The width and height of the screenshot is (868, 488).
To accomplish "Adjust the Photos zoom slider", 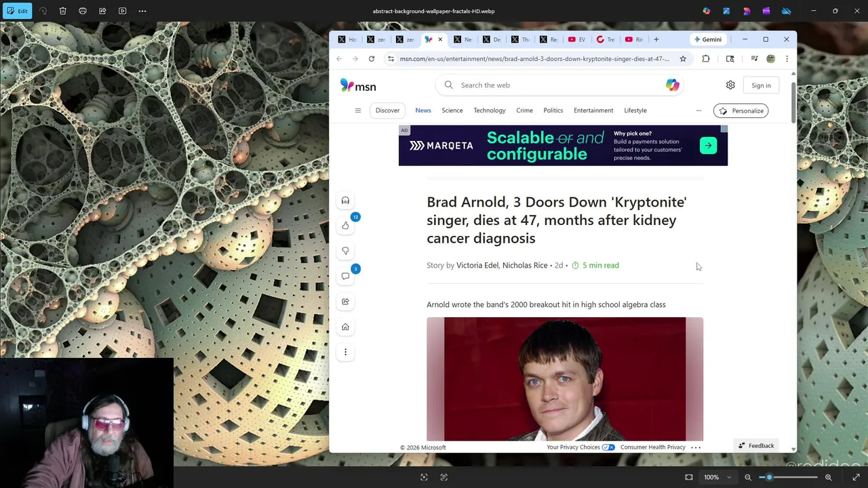I will [x=788, y=477].
